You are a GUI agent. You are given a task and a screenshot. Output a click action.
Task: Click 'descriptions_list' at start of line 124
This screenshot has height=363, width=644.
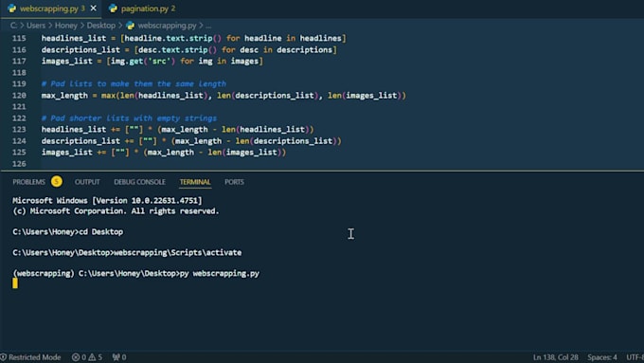(x=80, y=141)
